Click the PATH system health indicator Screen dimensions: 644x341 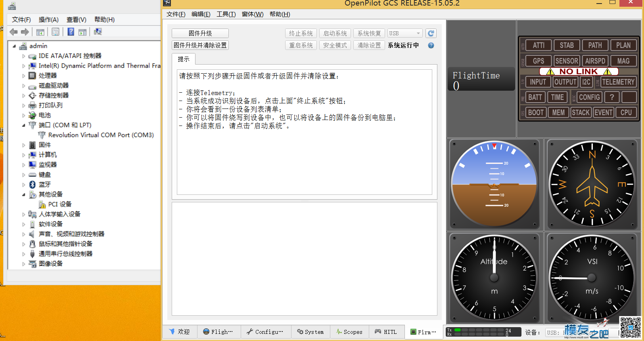595,45
